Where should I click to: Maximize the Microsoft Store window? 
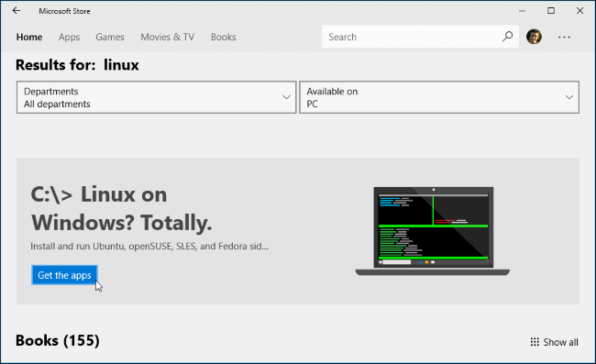pos(551,11)
